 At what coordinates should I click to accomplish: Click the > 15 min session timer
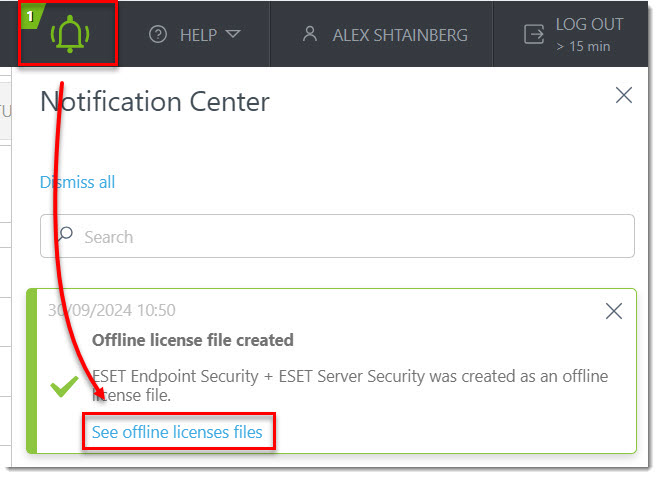[x=583, y=46]
